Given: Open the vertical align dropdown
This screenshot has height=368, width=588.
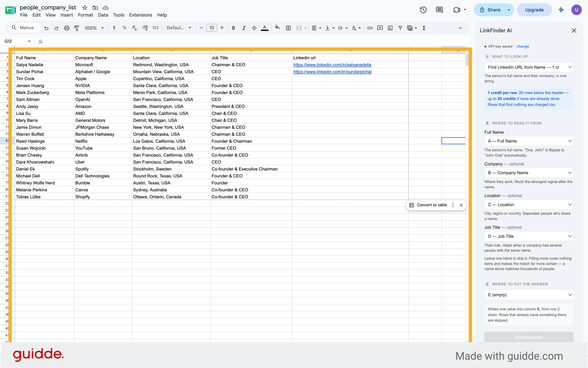Looking at the screenshot, I should (x=330, y=28).
